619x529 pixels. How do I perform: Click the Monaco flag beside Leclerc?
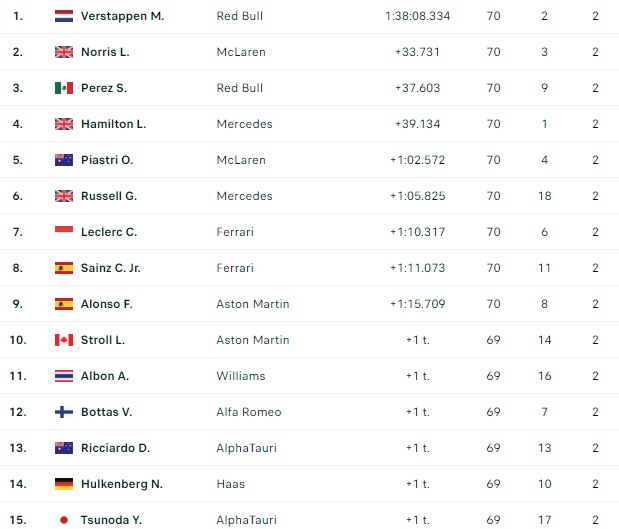coord(64,232)
